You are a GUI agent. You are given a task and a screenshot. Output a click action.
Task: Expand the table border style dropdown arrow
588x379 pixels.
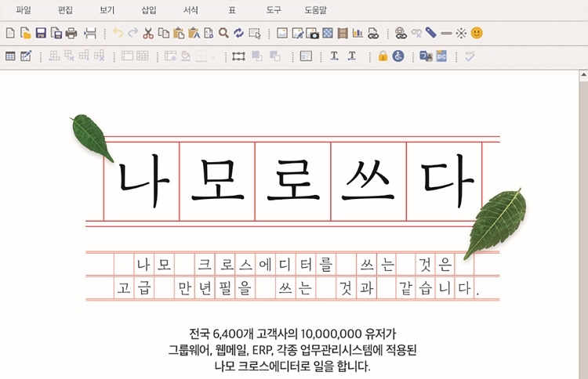pyautogui.click(x=214, y=57)
